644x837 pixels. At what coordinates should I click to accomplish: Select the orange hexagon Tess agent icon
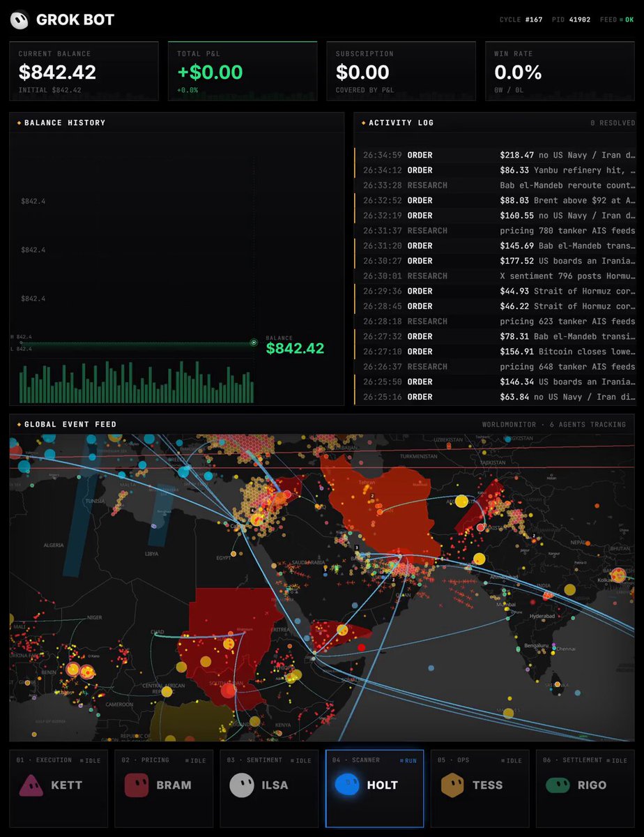452,785
